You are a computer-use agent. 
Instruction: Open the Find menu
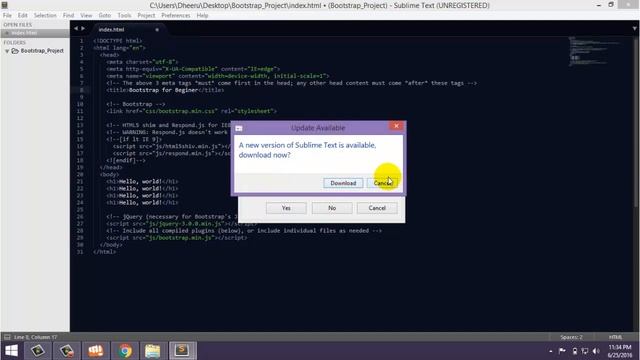point(68,16)
